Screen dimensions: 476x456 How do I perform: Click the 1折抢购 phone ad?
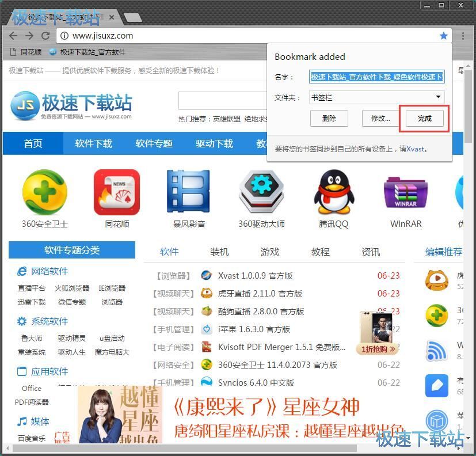click(x=378, y=333)
